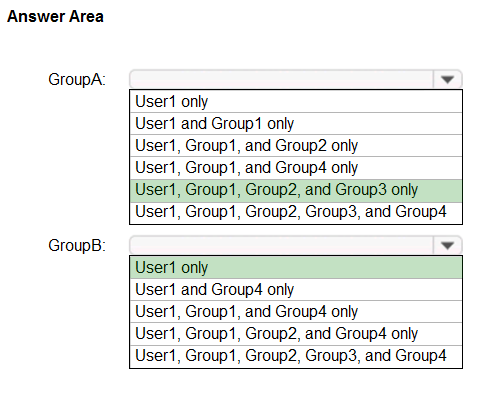Viewport: 500px width, 401px height.
Task: Choose GroupA's all-groups option including Group4
Action: (x=296, y=213)
